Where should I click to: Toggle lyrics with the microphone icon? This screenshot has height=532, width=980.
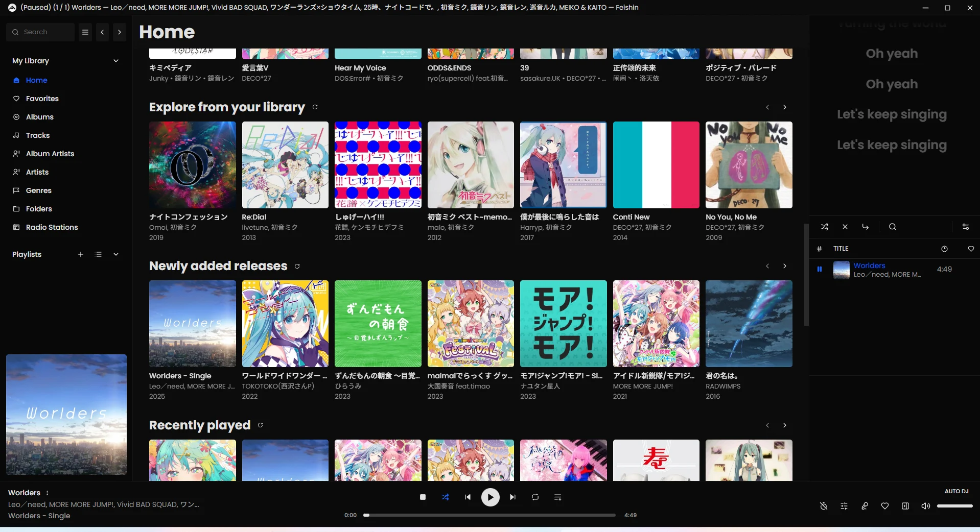[x=865, y=506]
